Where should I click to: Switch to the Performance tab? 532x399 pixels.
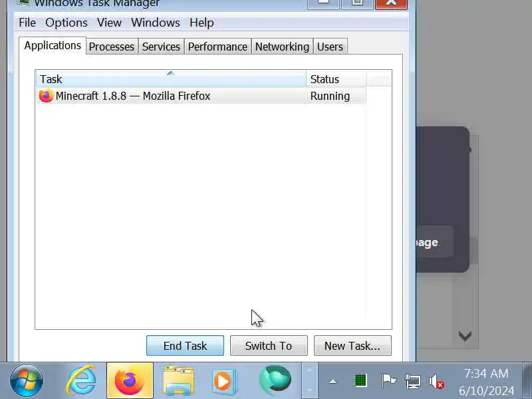tap(217, 47)
